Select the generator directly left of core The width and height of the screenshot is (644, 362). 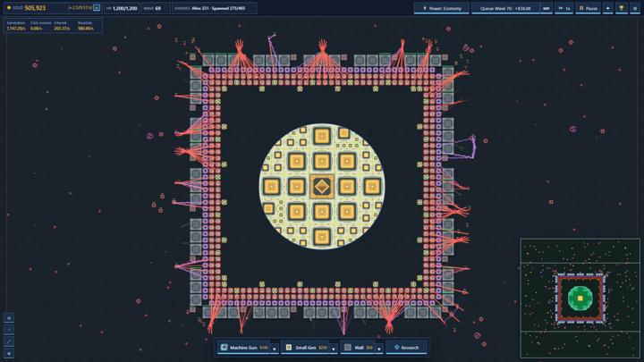coord(296,187)
